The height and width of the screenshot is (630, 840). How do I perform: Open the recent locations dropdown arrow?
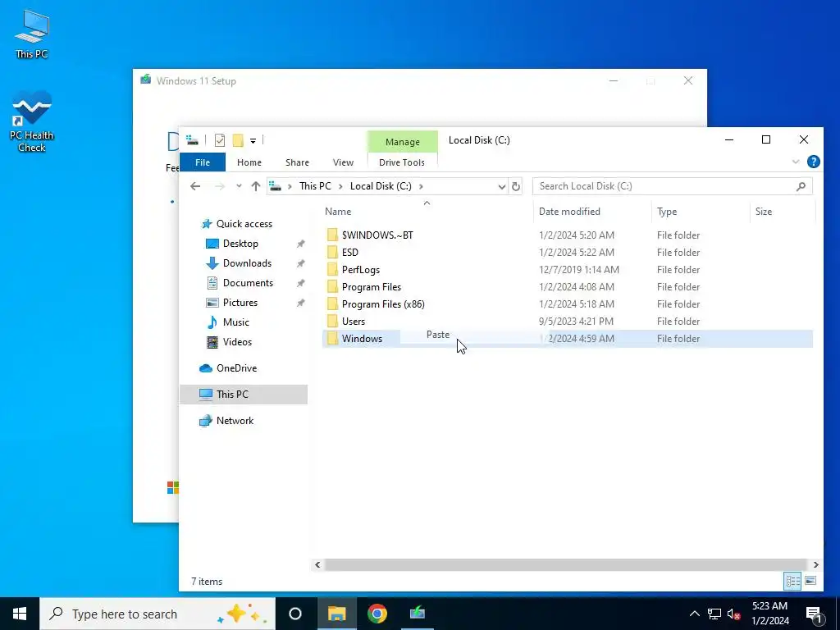coord(239,186)
